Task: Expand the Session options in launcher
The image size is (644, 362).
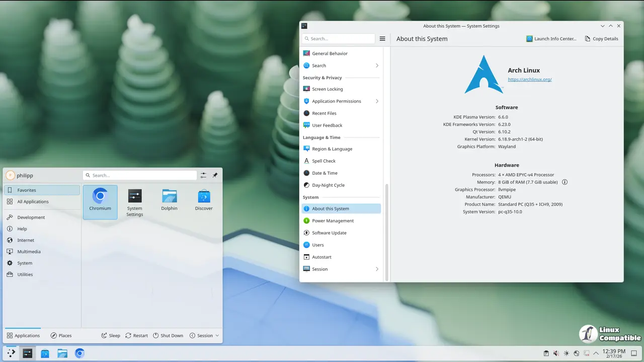Action: (204, 335)
